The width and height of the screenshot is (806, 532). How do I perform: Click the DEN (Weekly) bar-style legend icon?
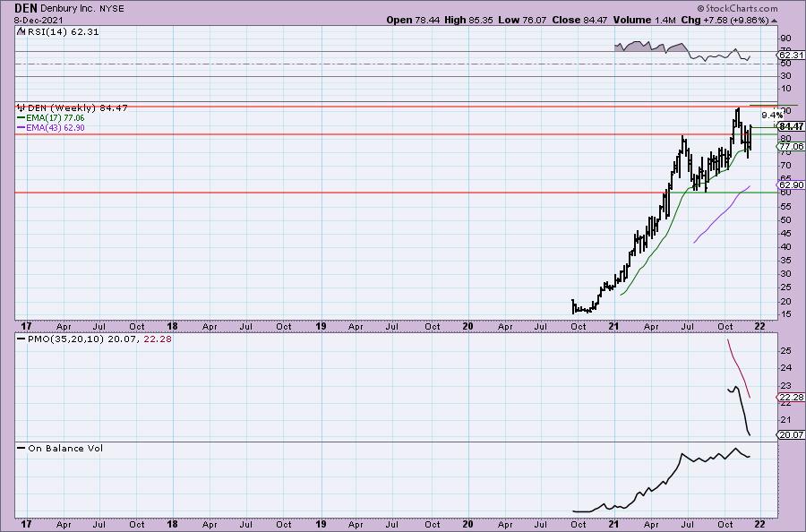pos(21,107)
